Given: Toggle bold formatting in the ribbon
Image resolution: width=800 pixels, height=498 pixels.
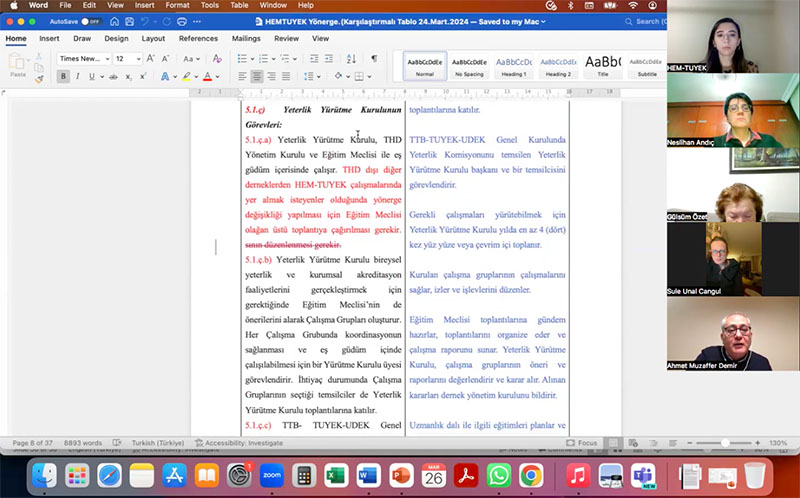Looking at the screenshot, I should coord(64,76).
